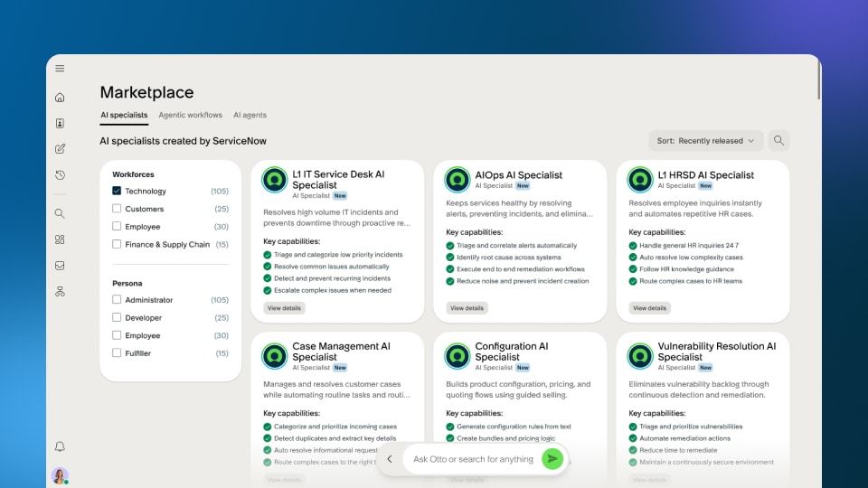Click 'Reduce noise and prevent incident creation' text
The image size is (868, 488).
pyautogui.click(x=523, y=281)
